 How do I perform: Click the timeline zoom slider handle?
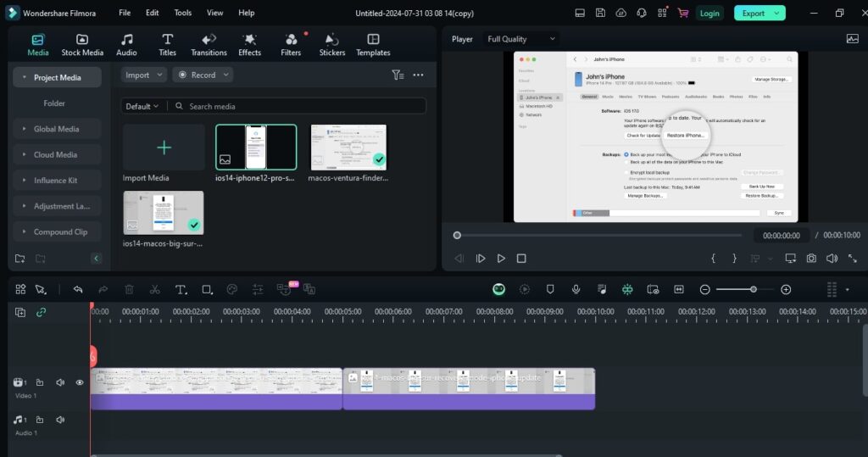pos(754,289)
